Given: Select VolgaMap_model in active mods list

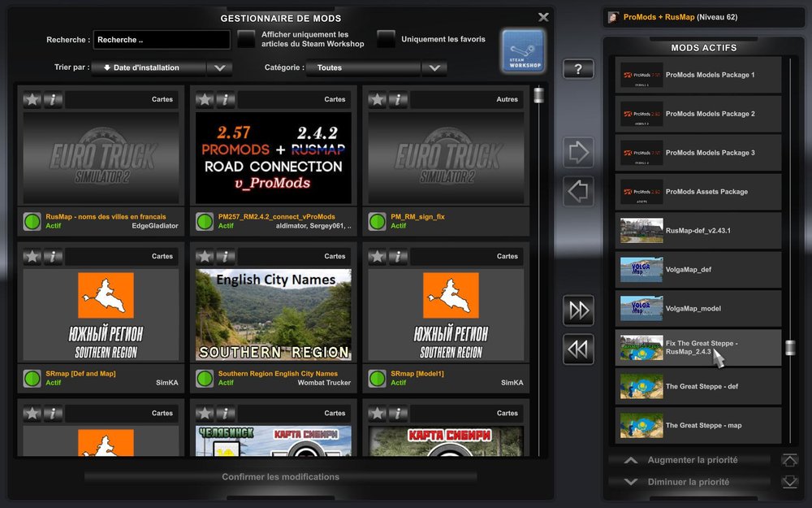Looking at the screenshot, I should pyautogui.click(x=698, y=308).
